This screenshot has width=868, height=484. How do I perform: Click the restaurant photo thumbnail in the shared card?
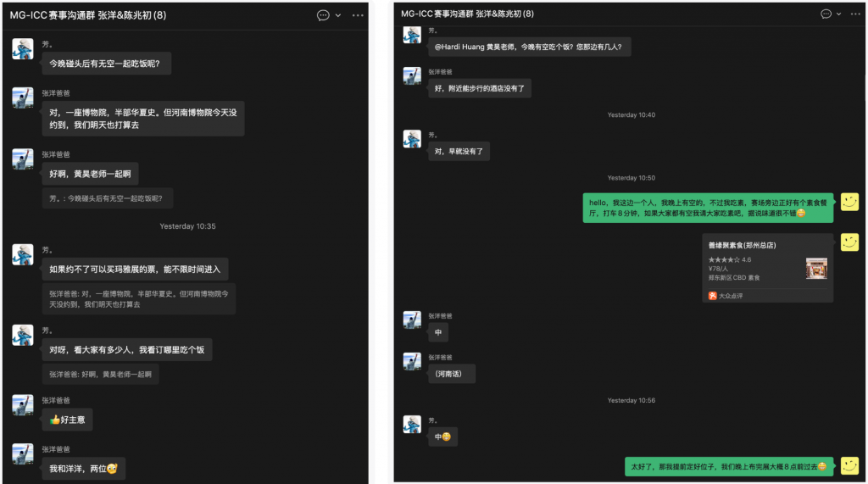[x=816, y=269]
